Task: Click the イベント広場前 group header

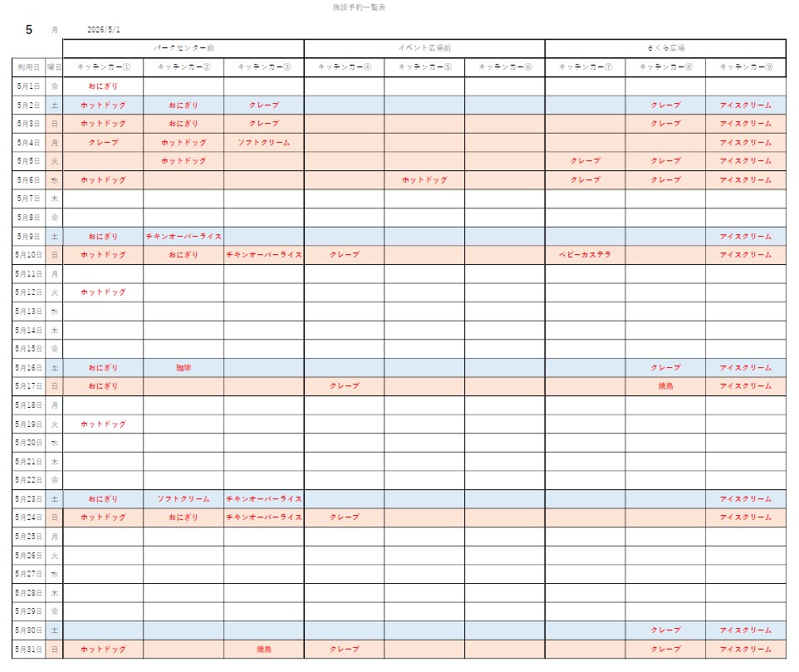Action: [x=424, y=48]
